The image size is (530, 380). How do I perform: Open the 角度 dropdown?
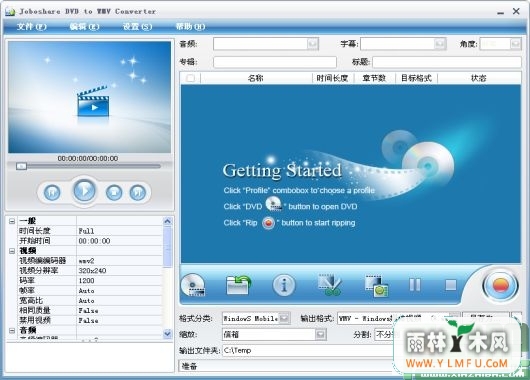click(x=515, y=44)
